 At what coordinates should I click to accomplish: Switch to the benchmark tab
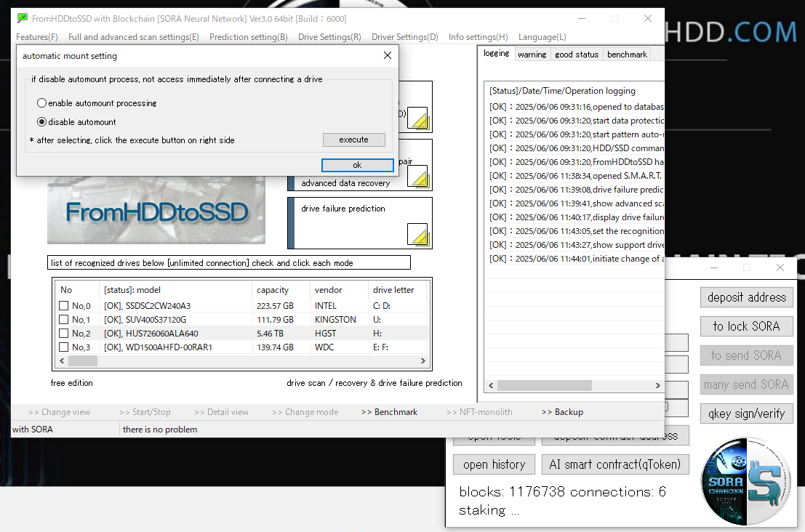627,55
